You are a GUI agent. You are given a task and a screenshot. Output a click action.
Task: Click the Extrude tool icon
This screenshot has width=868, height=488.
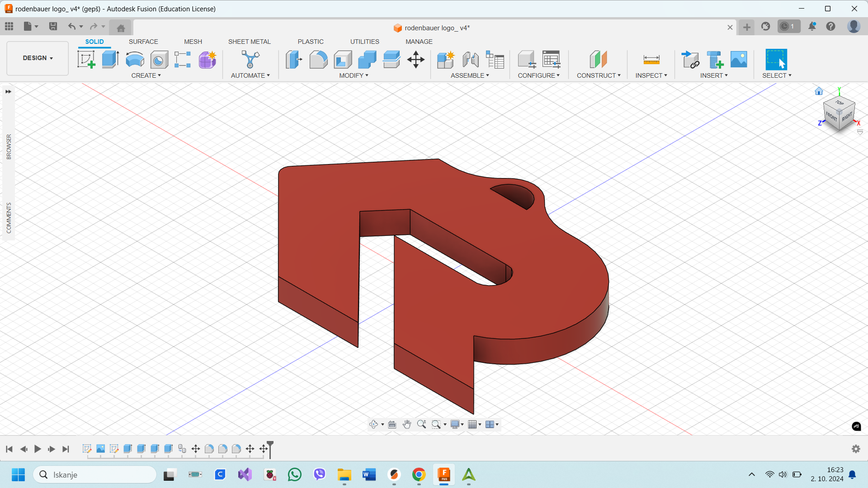pos(110,59)
